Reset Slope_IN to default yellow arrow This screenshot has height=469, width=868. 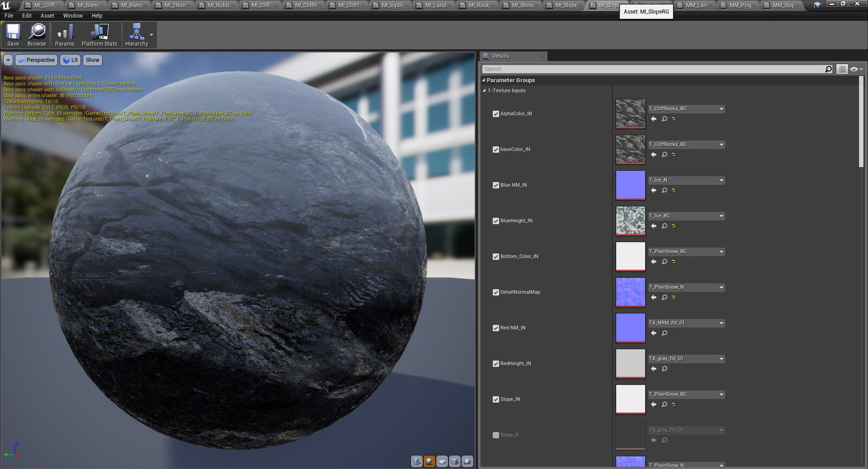click(x=674, y=404)
